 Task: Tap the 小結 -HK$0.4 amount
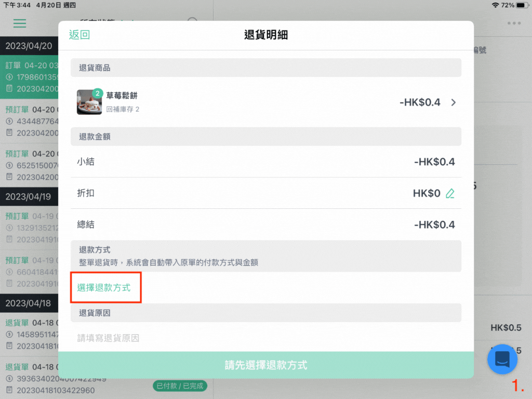434,162
